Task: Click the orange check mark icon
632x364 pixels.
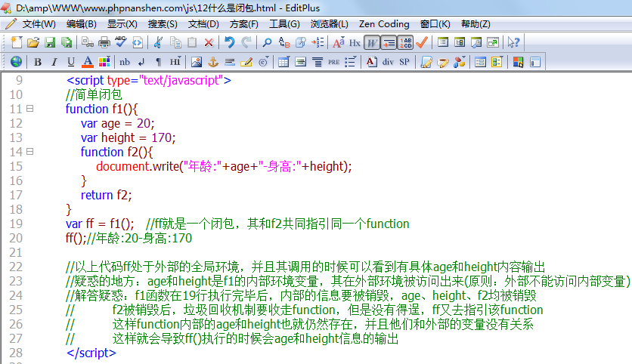Action: [x=422, y=42]
